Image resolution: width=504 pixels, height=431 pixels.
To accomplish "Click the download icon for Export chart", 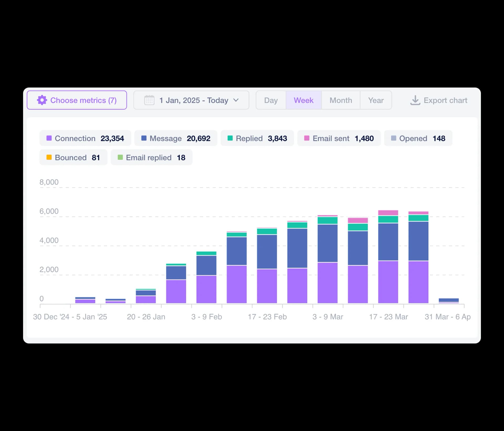I will (415, 100).
